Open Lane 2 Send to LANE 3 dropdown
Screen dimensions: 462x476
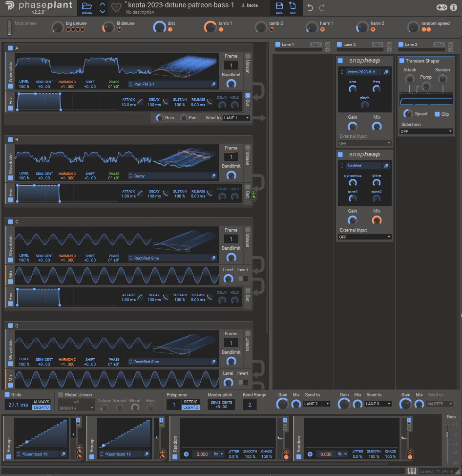point(378,404)
